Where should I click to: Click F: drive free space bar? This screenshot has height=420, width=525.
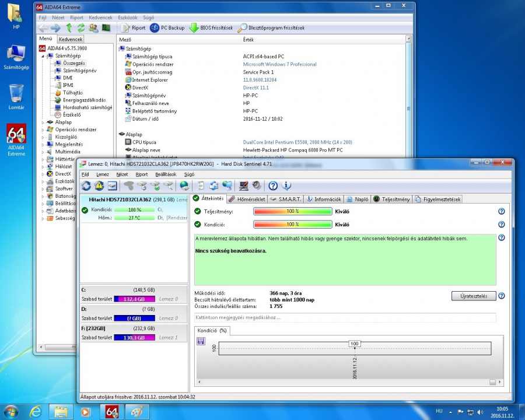pyautogui.click(x=134, y=338)
